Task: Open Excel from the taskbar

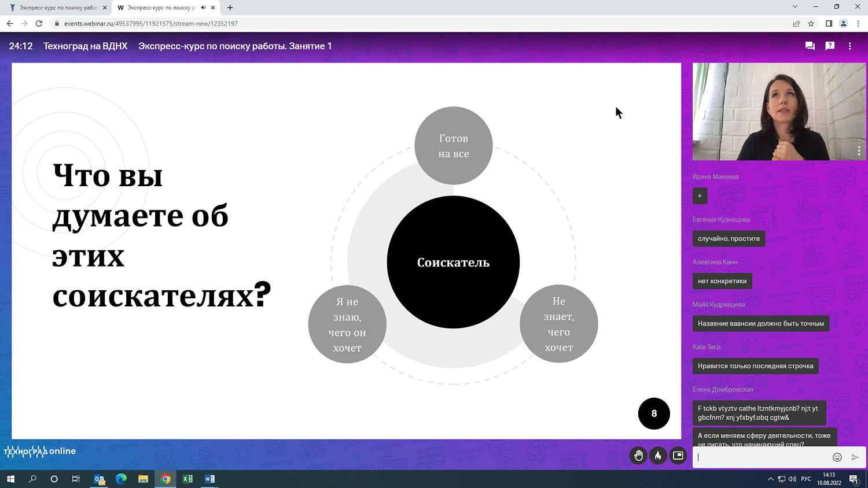Action: tap(187, 479)
